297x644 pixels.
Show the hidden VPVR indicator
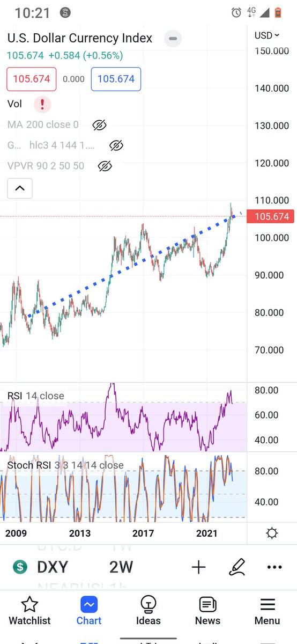(105, 166)
